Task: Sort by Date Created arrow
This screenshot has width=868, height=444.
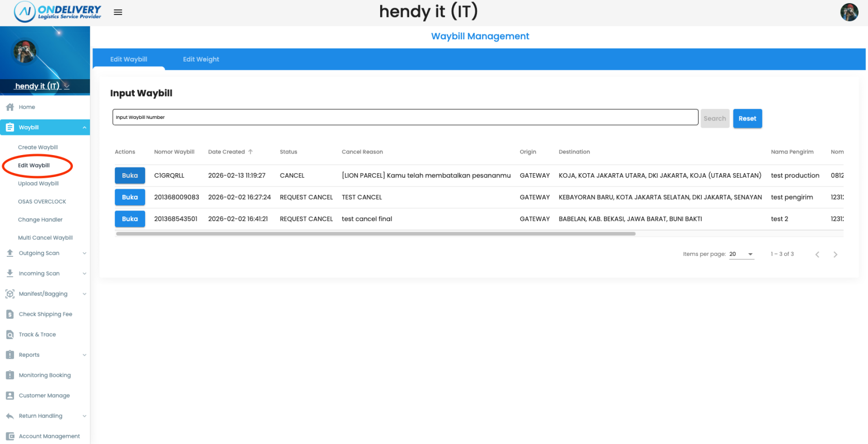Action: [x=251, y=152]
